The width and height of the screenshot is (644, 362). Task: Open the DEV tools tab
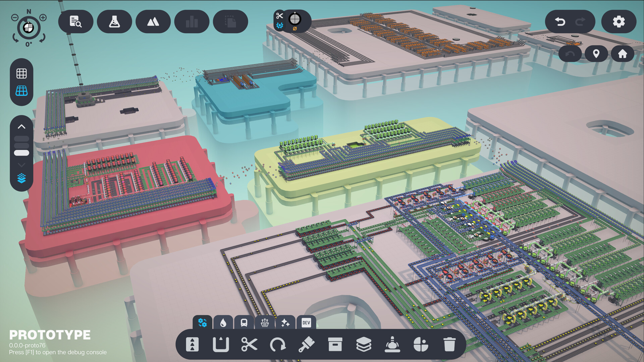pos(306,323)
